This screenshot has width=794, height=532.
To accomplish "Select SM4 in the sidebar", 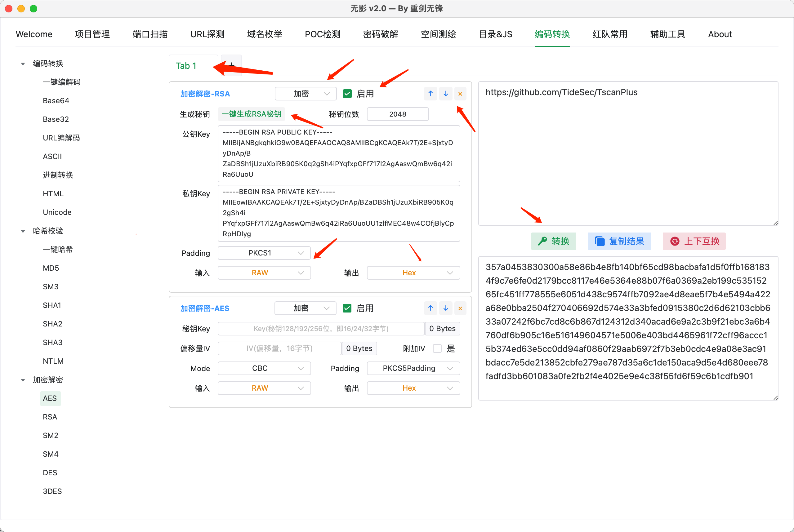I will click(51, 454).
